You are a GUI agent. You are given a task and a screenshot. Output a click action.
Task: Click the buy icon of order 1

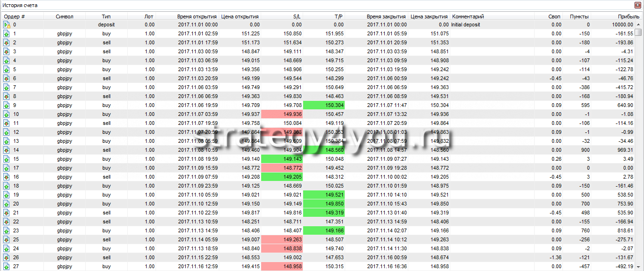[7, 34]
